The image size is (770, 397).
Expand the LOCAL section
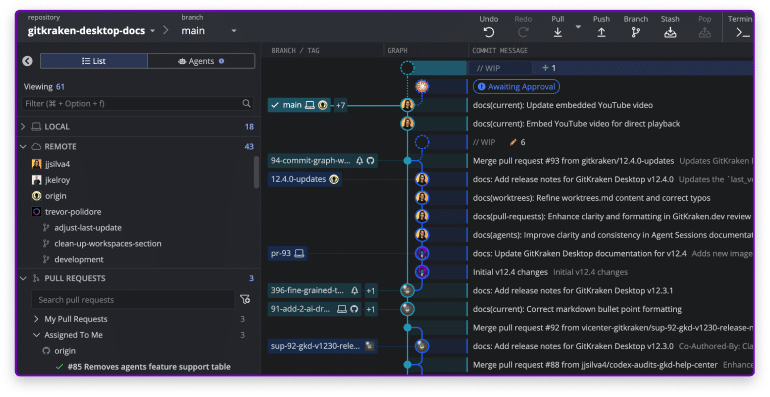point(23,127)
